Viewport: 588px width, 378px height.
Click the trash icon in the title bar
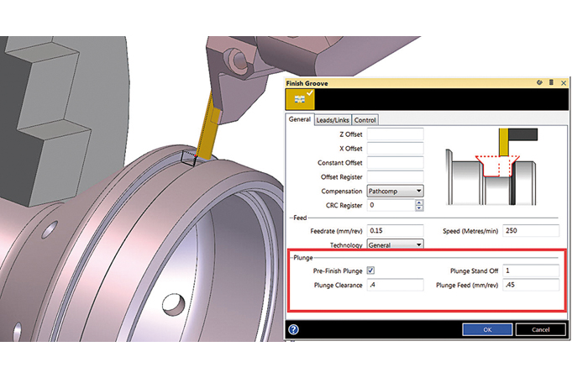(551, 82)
